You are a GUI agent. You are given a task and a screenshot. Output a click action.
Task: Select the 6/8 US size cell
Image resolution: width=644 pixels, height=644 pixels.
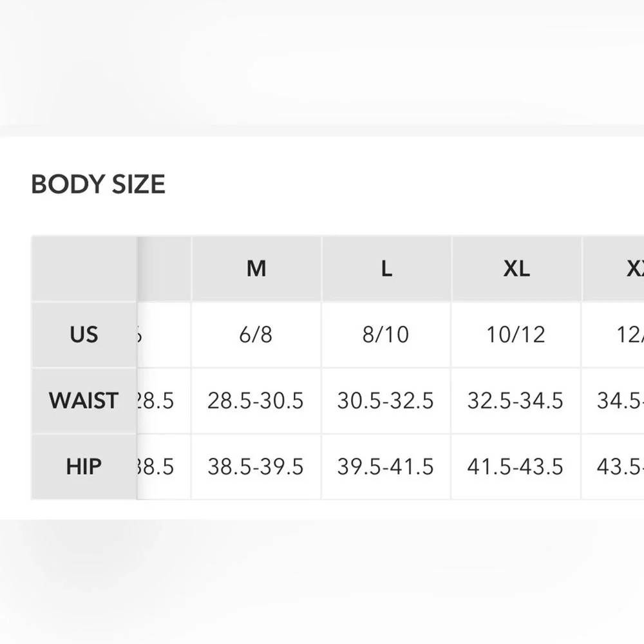point(256,335)
